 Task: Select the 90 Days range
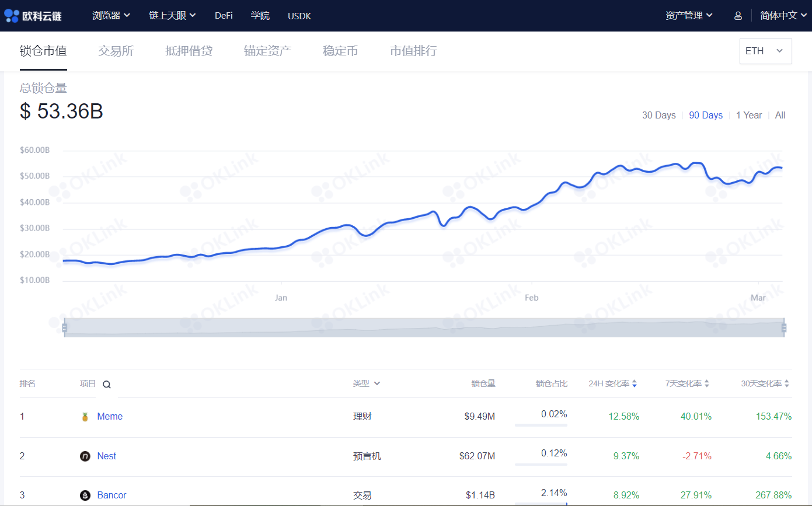point(706,115)
